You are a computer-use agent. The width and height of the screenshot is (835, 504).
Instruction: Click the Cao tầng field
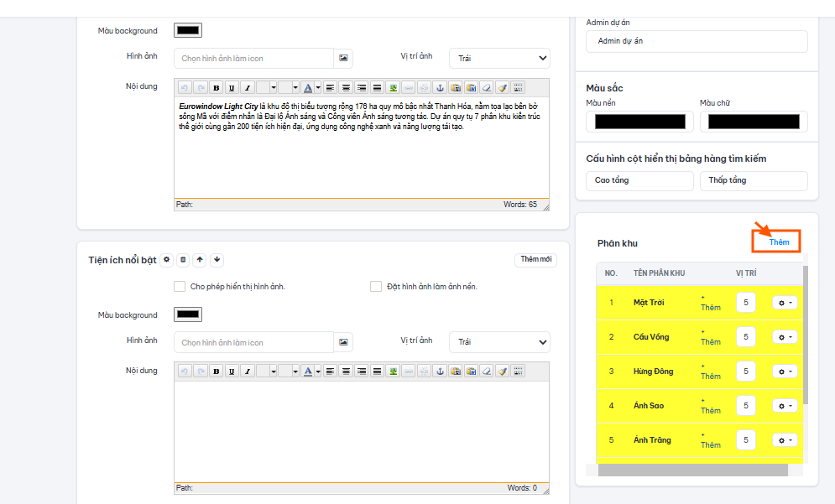640,180
